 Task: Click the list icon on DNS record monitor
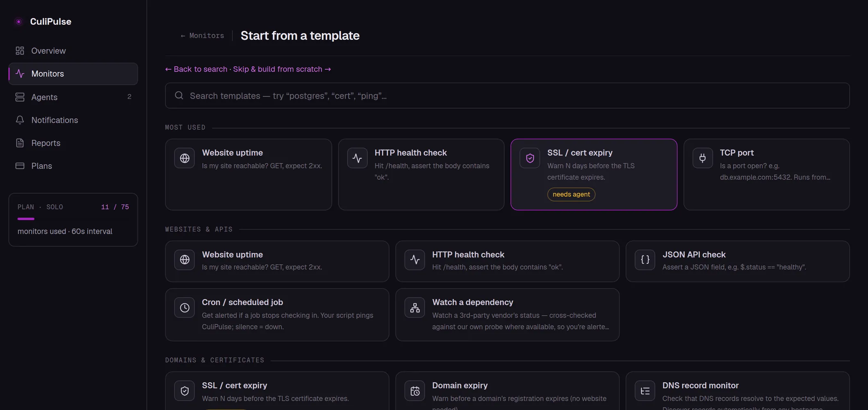point(645,391)
